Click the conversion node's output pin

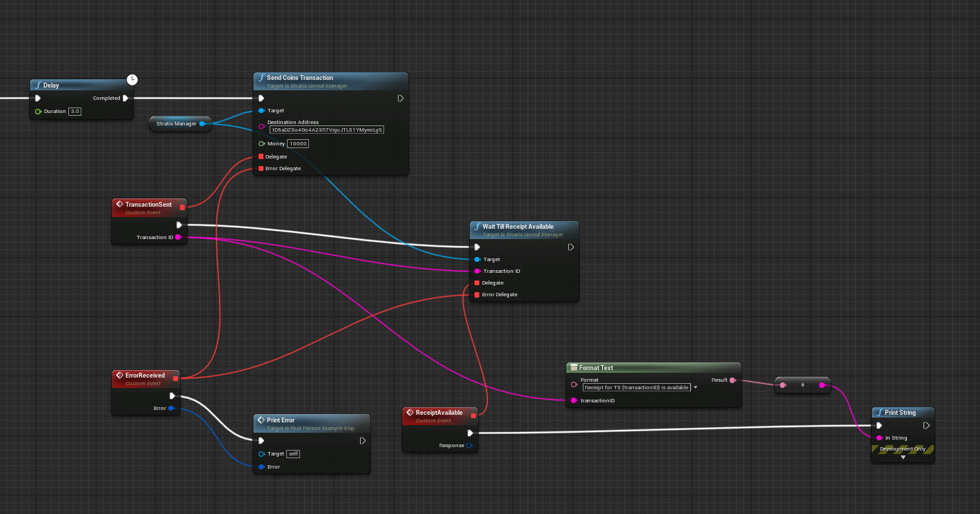tap(822, 385)
